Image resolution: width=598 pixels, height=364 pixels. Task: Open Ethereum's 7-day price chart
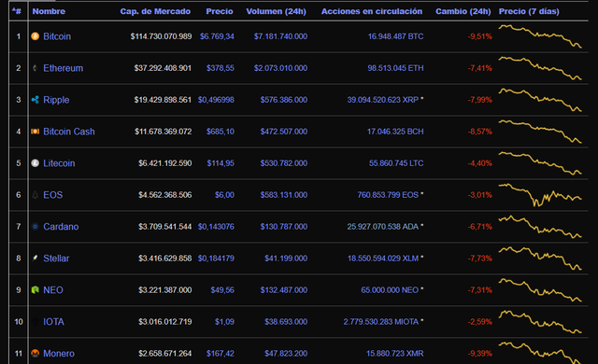[540, 68]
